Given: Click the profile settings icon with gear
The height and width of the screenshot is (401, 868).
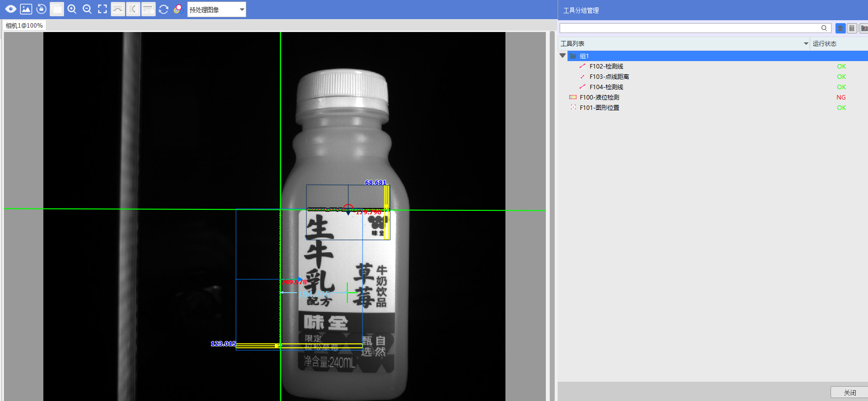Looking at the screenshot, I should (148, 9).
